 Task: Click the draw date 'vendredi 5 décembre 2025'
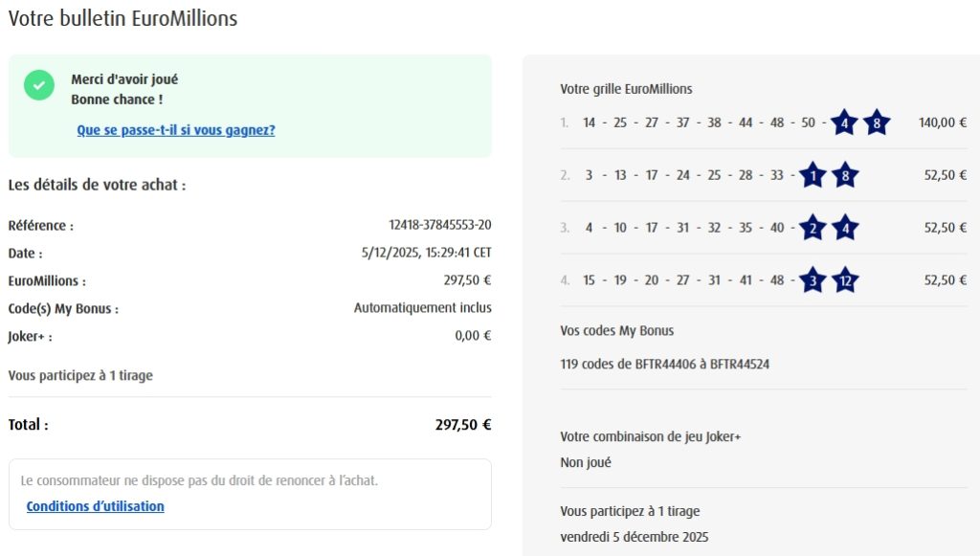(635, 537)
